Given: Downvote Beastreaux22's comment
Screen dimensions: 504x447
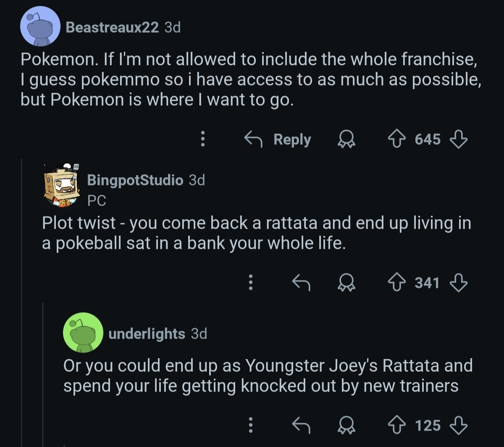Looking at the screenshot, I should point(458,139).
